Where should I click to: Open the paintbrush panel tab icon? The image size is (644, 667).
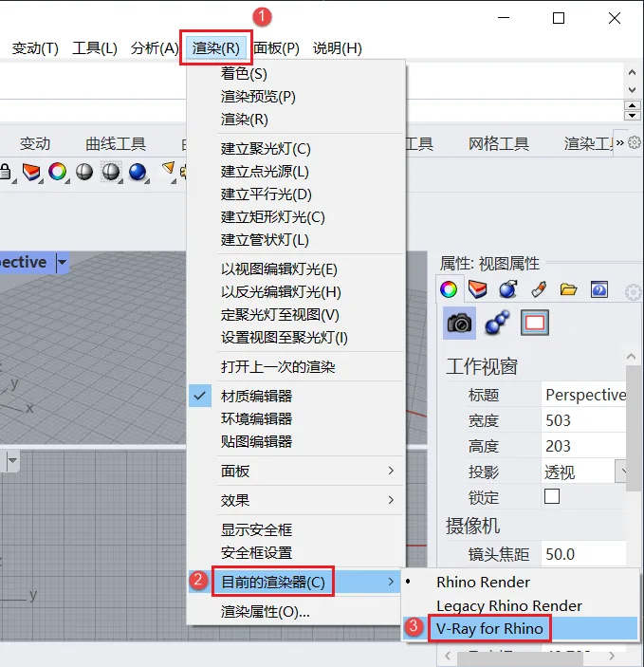click(x=539, y=289)
